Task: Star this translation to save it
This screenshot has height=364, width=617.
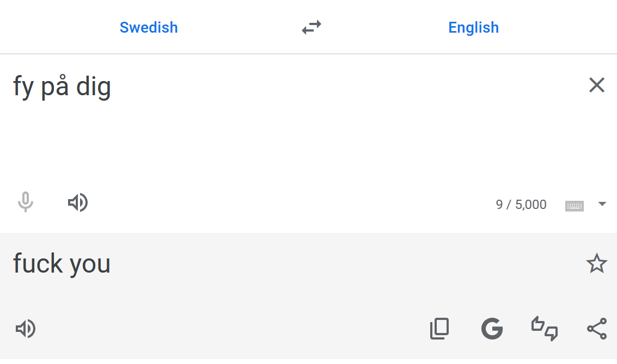Action: [596, 264]
